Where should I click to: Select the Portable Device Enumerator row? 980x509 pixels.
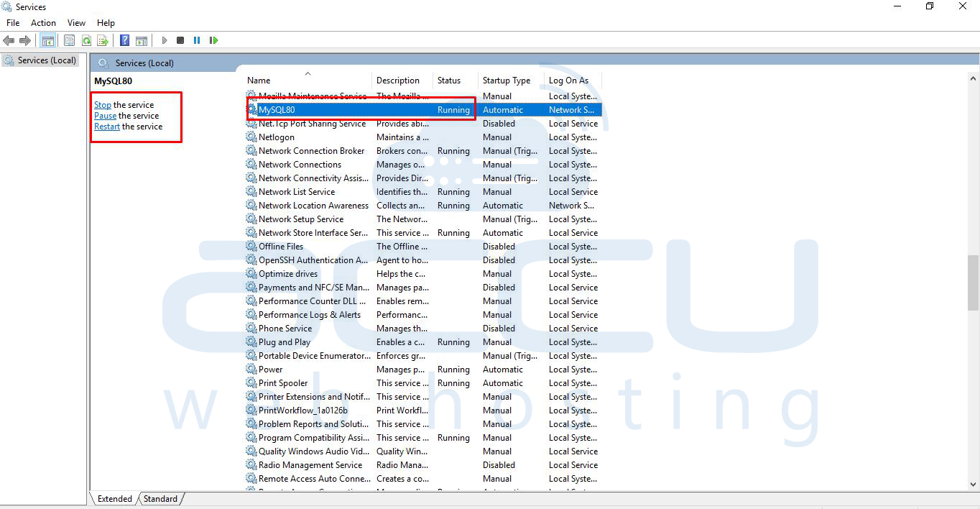423,356
